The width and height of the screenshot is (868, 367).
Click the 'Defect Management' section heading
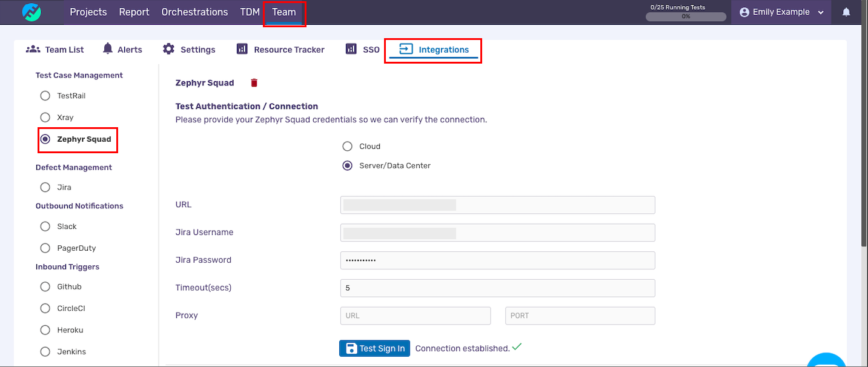(74, 168)
